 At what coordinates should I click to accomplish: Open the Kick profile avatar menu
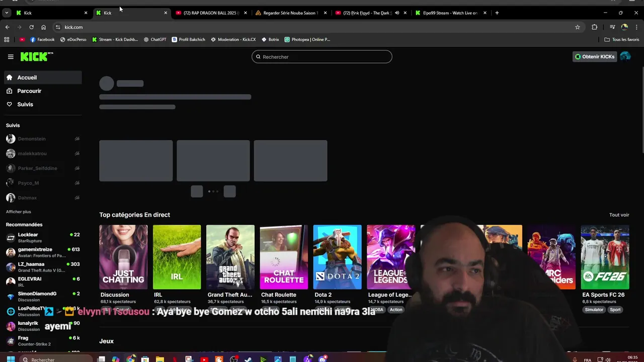click(625, 57)
